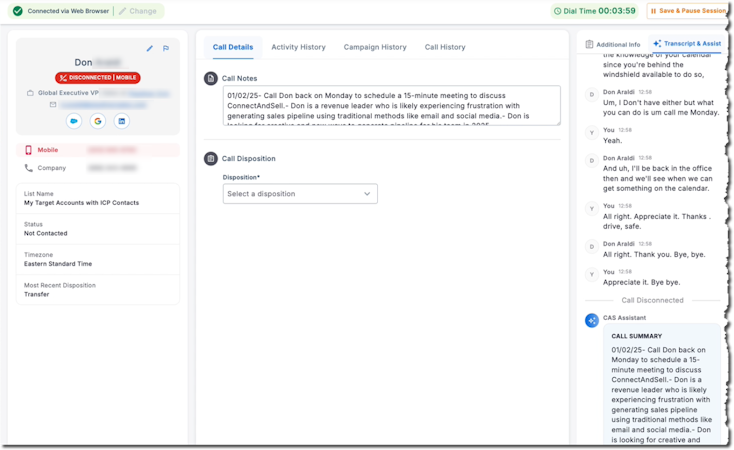Image resolution: width=734 pixels, height=450 pixels.
Task: Select the Transcript & Assist tab
Action: click(x=687, y=43)
